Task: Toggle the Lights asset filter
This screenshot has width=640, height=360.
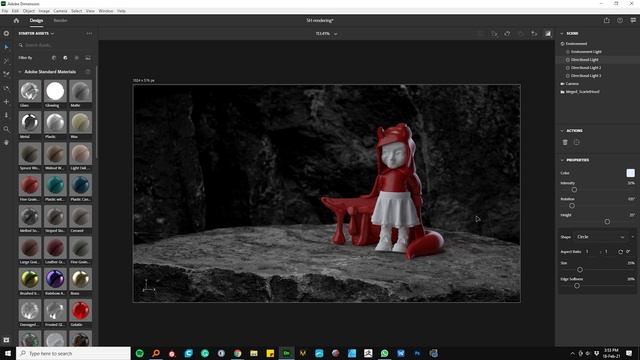Action: point(77,58)
